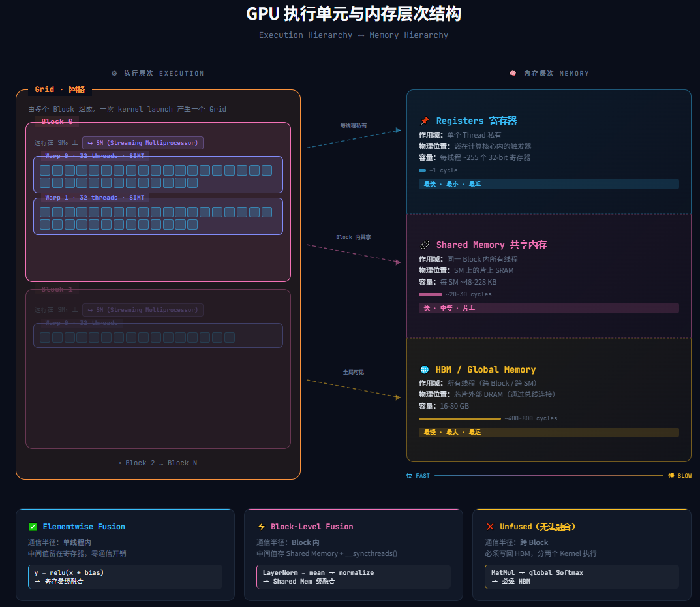Click the → 必经 HBM line
Viewport: 700px width, 607px height.
point(511,582)
